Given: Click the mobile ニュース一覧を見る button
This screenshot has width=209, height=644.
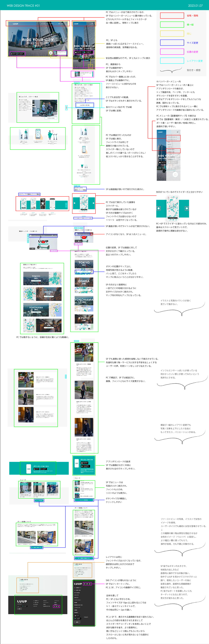Looking at the screenshot, I should click(84, 500).
